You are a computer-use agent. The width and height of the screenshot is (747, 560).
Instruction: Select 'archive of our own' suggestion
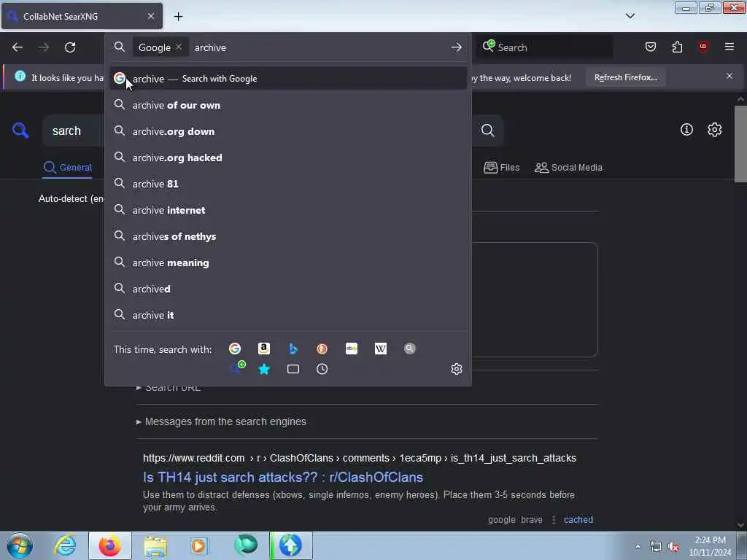(288, 105)
